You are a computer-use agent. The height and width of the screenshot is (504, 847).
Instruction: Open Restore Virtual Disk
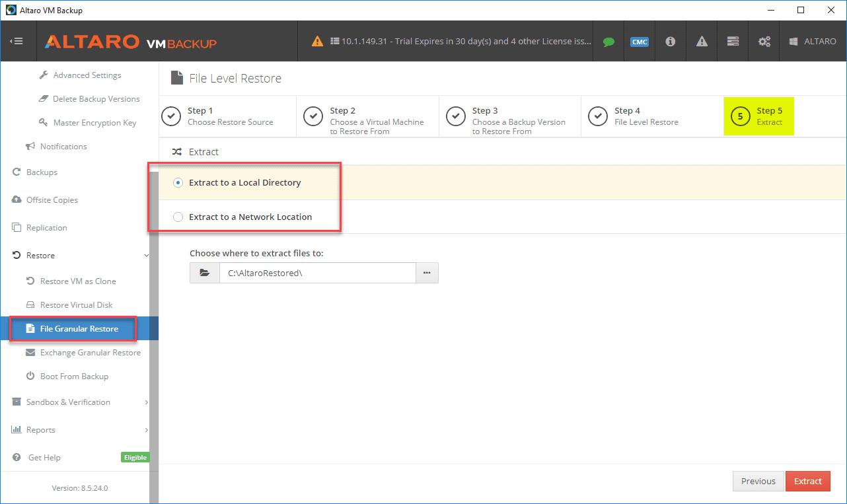(x=69, y=305)
